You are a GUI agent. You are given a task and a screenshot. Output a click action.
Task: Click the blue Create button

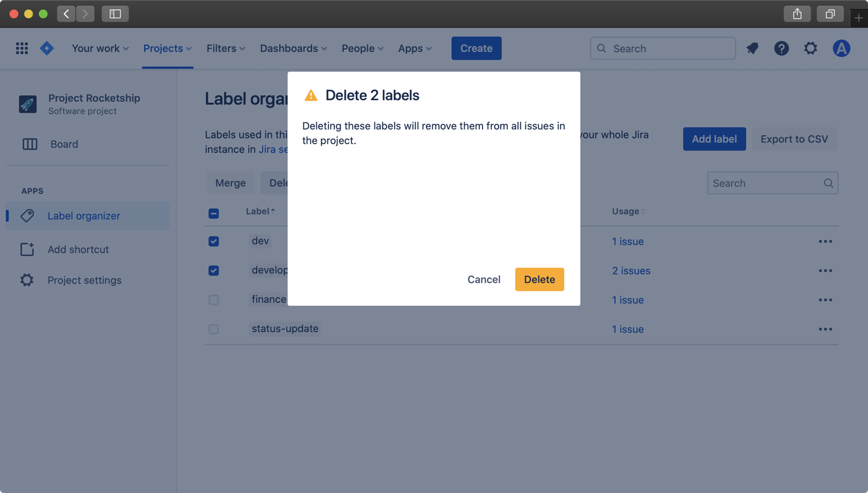click(x=476, y=48)
